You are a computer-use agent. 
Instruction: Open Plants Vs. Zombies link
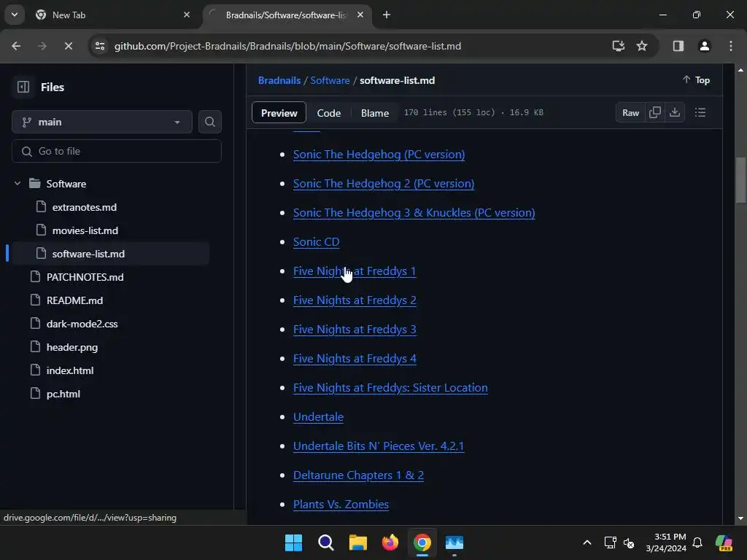click(341, 504)
